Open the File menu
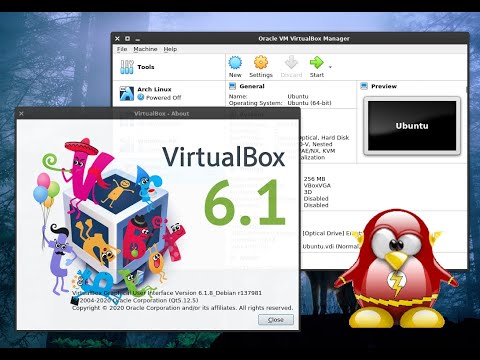 coord(122,49)
